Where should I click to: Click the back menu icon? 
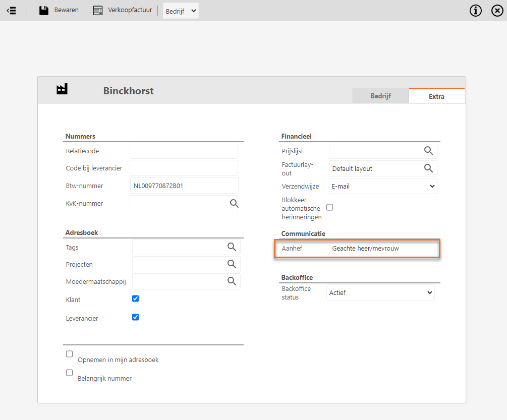pyautogui.click(x=11, y=11)
